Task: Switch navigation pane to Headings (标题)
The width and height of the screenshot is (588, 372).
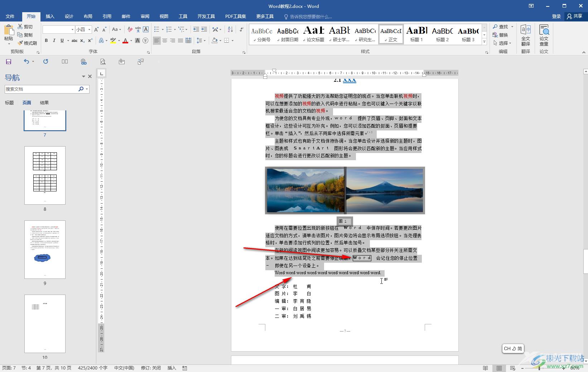Action: (9, 103)
